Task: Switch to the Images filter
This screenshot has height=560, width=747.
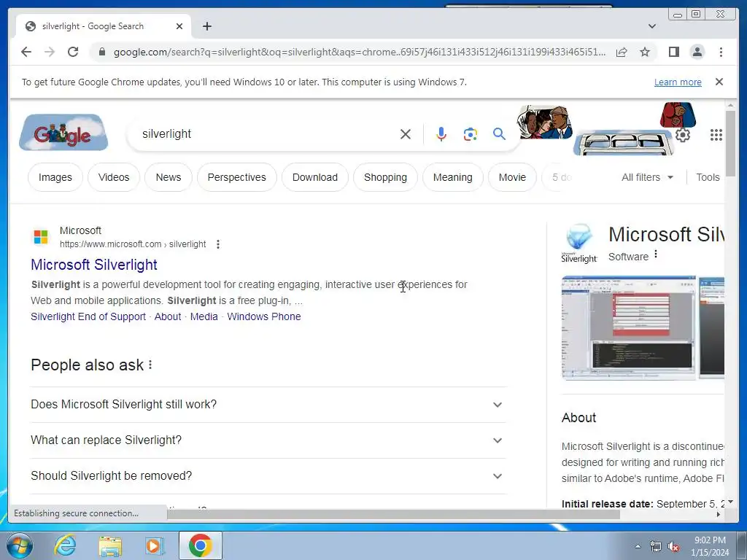Action: pos(55,177)
